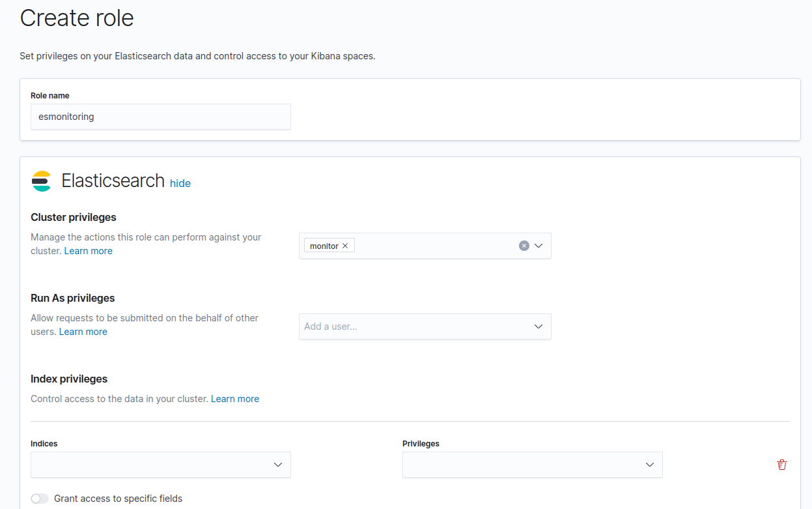The height and width of the screenshot is (509, 812).
Task: Open the index Privileges dropdown arrow
Action: click(x=649, y=465)
